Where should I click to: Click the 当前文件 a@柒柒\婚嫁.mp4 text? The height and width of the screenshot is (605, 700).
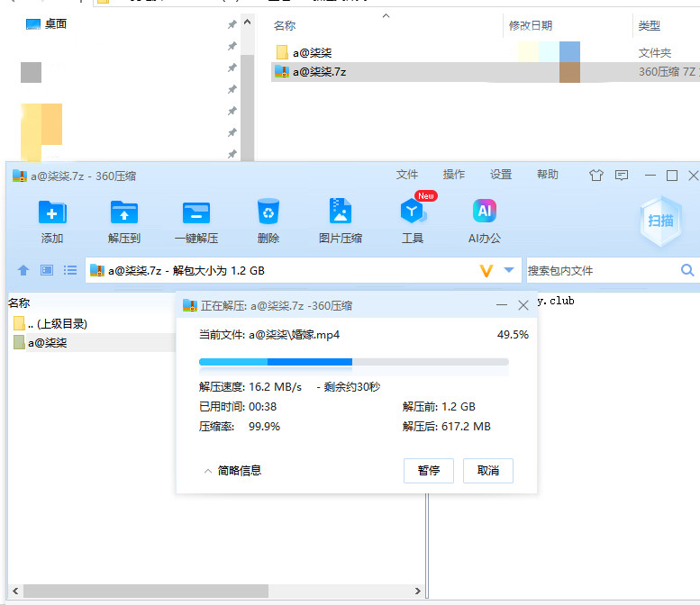point(269,335)
